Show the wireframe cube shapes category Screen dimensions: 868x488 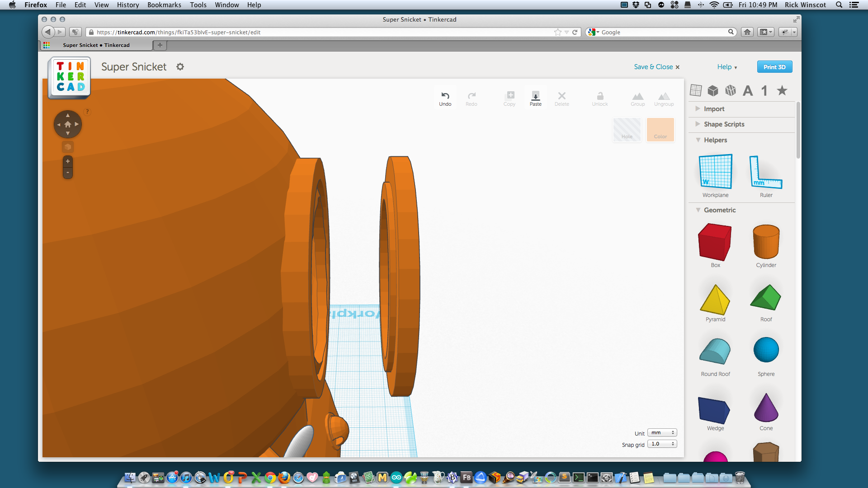point(731,90)
